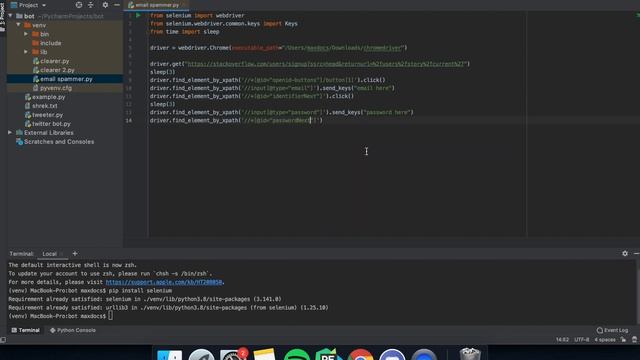Open Project panel settings gear

coord(105,5)
